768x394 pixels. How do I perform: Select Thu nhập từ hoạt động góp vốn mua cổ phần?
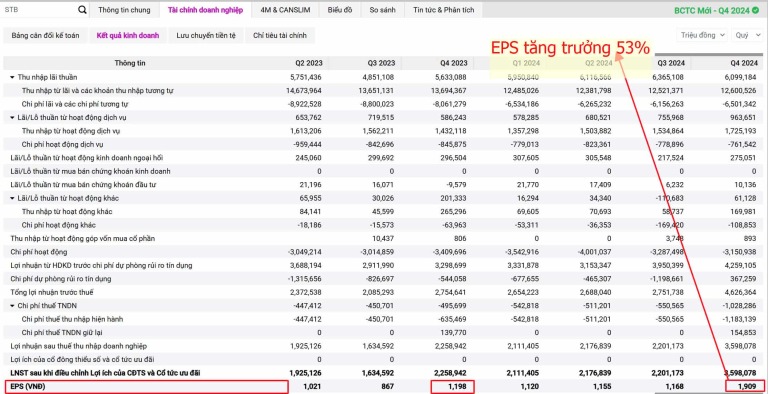[x=82, y=239]
